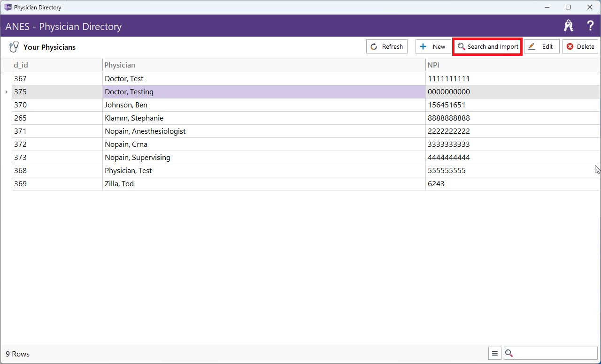The width and height of the screenshot is (601, 364).
Task: Select physician Doctor, Test
Action: pos(264,78)
